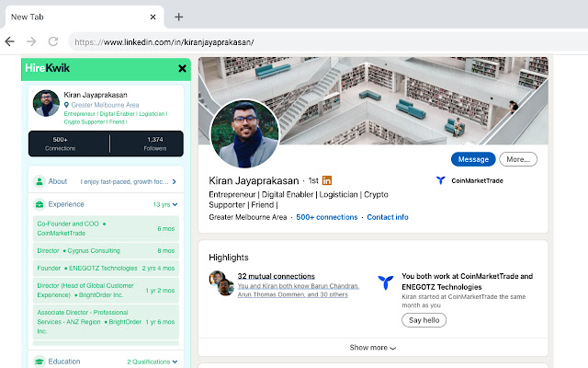Click the About person icon
Image resolution: width=588 pixels, height=368 pixels.
(x=39, y=181)
